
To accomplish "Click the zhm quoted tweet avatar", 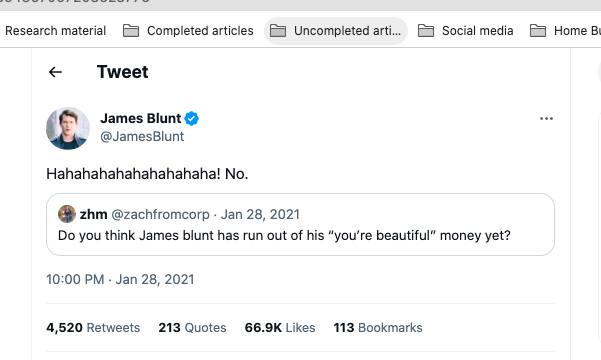I will pos(67,214).
